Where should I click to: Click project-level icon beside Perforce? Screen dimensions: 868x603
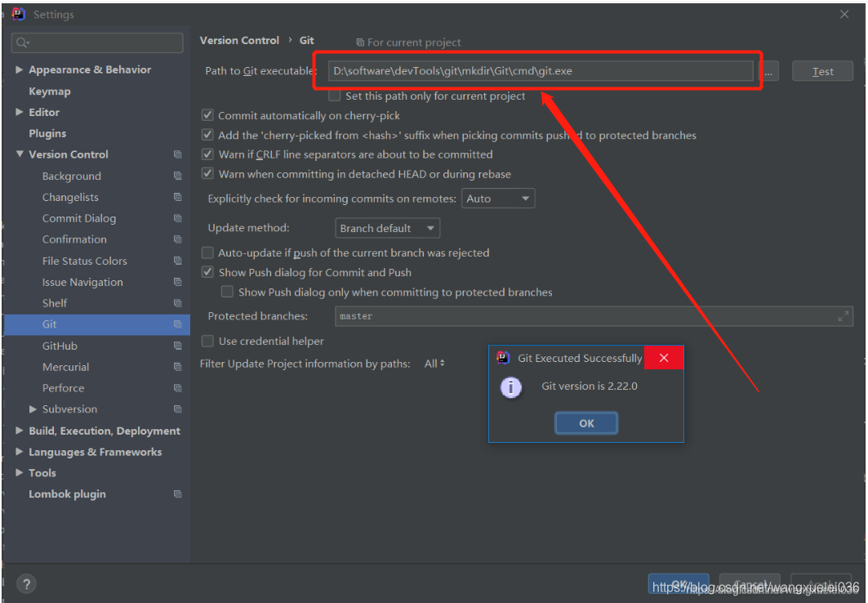point(177,388)
